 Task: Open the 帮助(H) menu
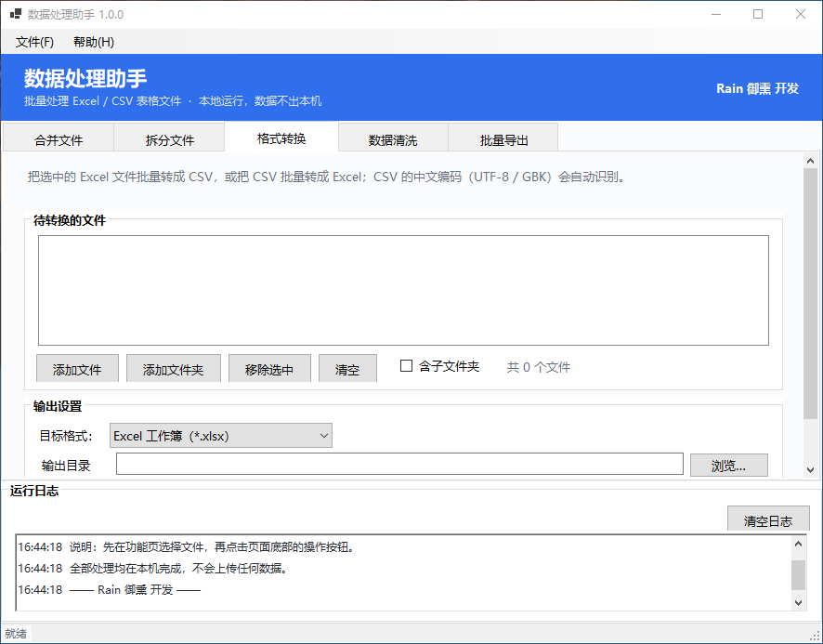tap(94, 42)
